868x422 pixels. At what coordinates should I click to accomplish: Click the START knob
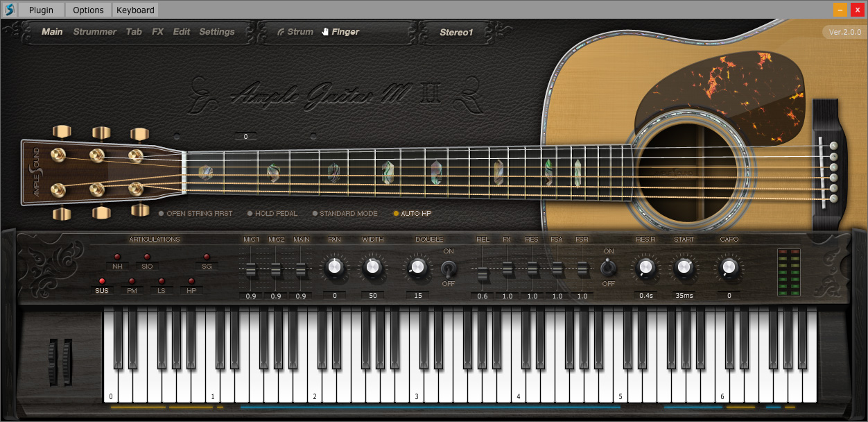pos(684,267)
